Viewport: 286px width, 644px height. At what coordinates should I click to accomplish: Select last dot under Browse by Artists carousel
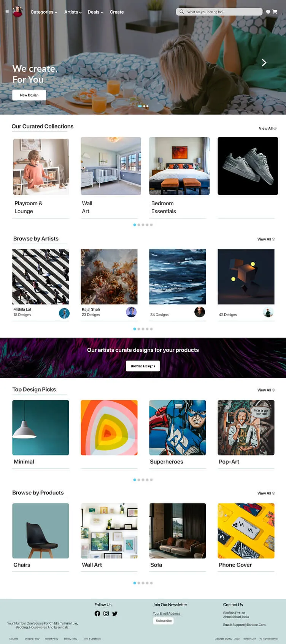(x=151, y=329)
